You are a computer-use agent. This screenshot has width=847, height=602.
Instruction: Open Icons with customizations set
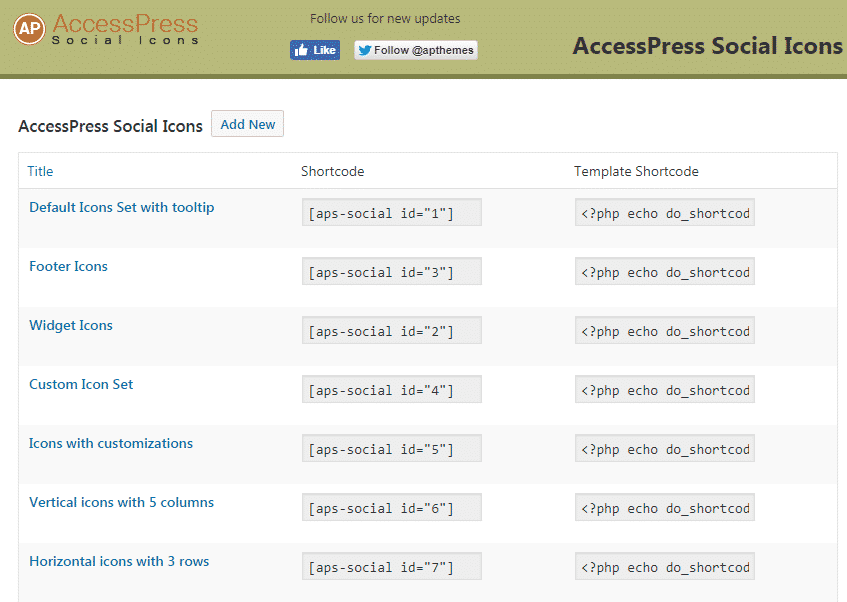pos(111,443)
